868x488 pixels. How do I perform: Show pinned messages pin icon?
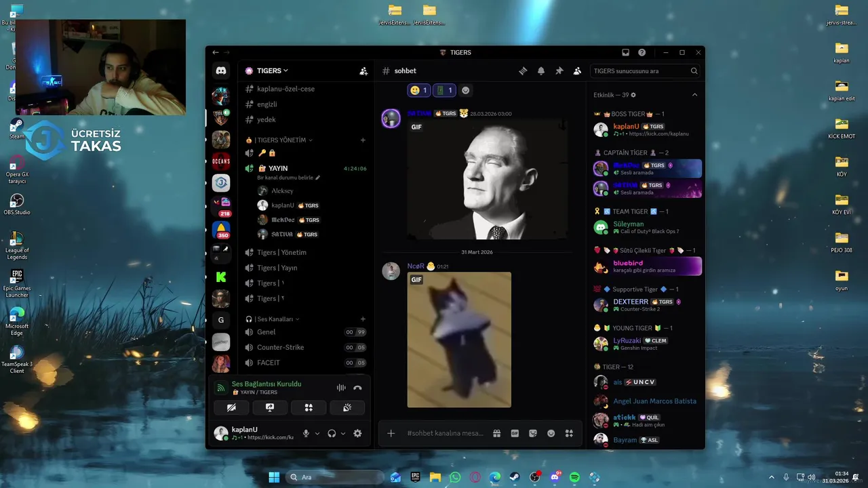pos(559,70)
